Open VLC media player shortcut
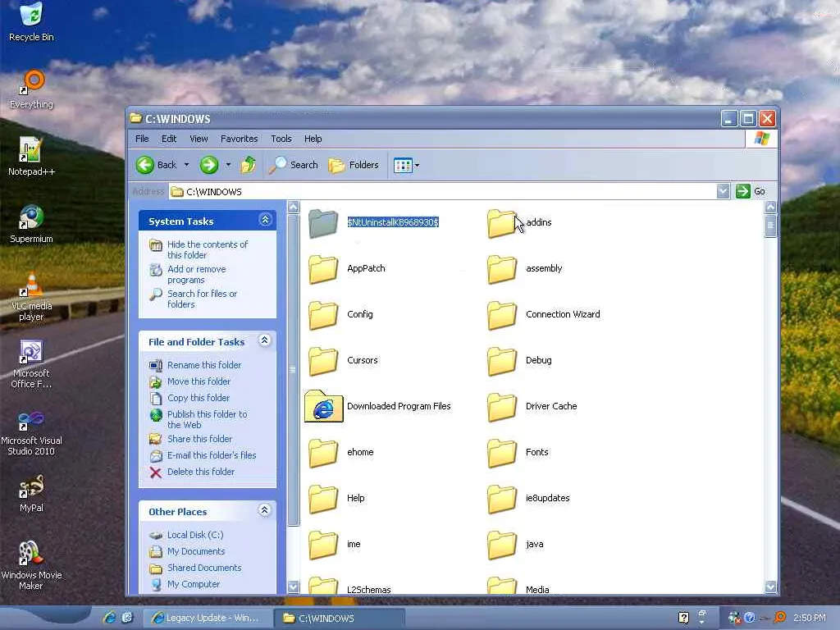840x630 pixels. point(31,295)
